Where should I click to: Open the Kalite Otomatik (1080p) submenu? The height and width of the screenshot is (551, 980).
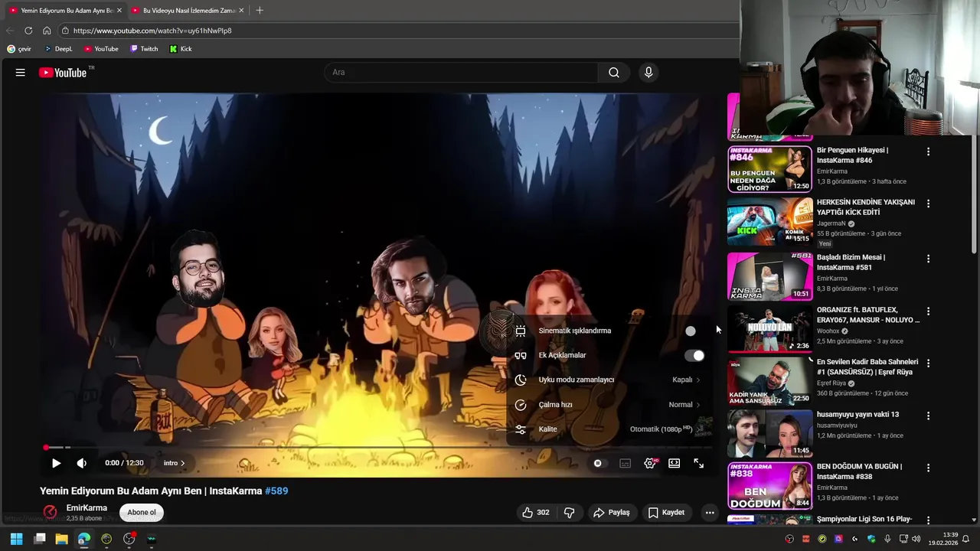[x=609, y=429]
